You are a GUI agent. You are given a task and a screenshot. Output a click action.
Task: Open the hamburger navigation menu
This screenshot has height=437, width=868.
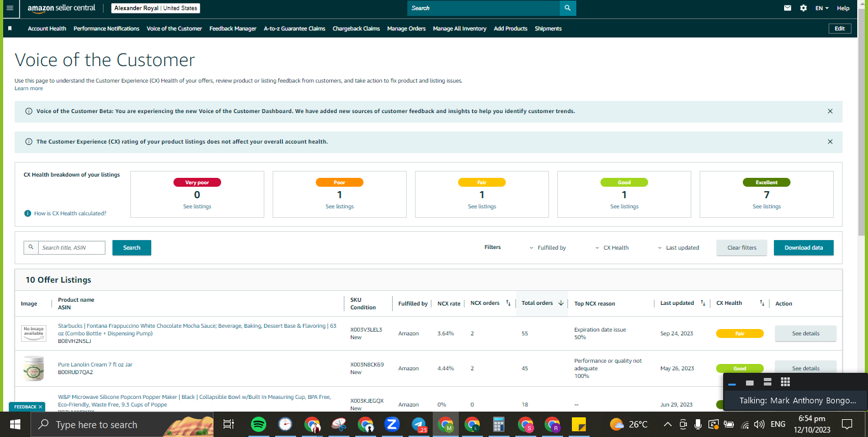click(x=10, y=8)
